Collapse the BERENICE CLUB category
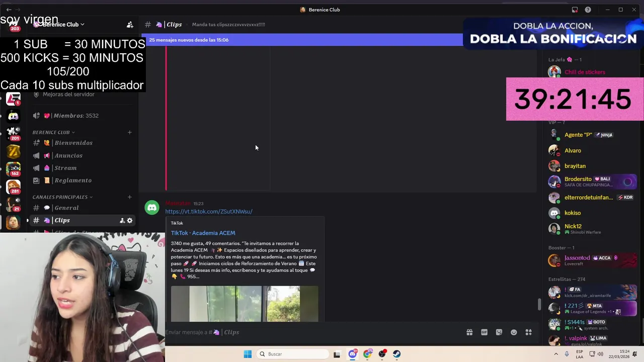 click(x=53, y=132)
